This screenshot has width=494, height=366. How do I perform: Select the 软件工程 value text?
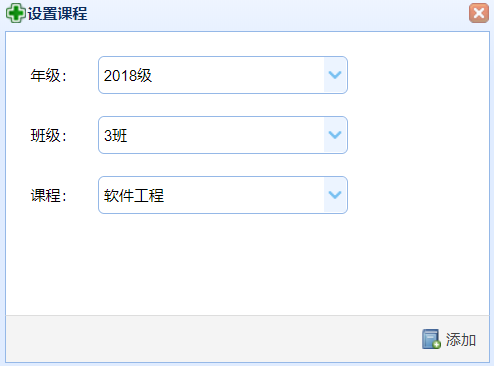(134, 195)
